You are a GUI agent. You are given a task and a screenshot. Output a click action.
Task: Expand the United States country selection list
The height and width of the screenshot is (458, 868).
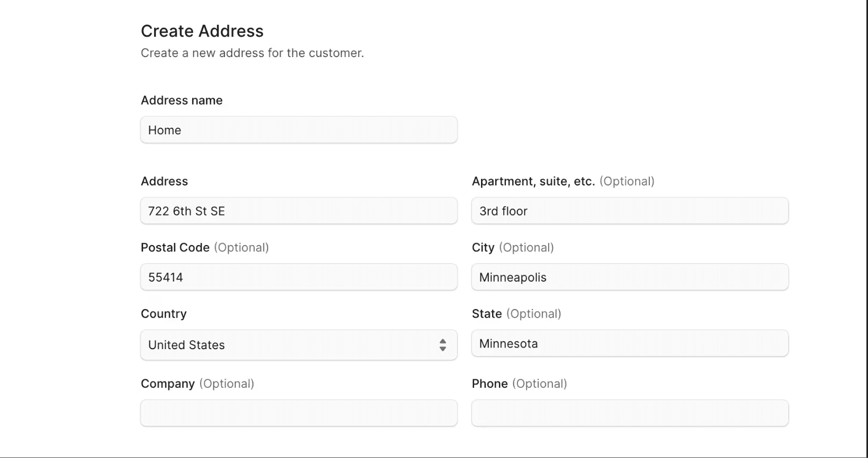pyautogui.click(x=298, y=345)
